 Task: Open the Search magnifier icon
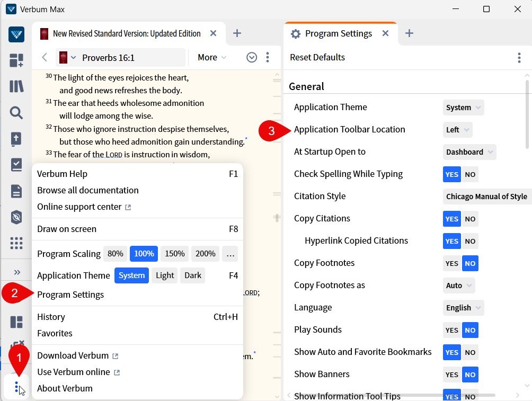[16, 113]
